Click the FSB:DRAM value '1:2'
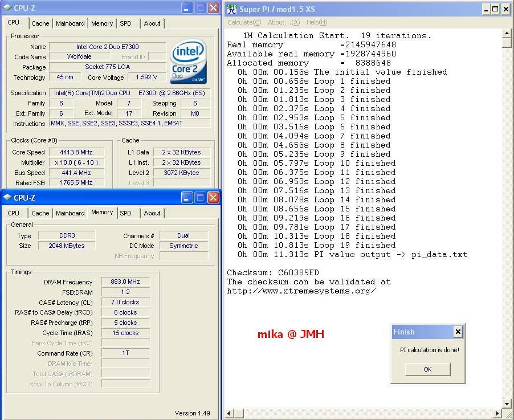 125,292
